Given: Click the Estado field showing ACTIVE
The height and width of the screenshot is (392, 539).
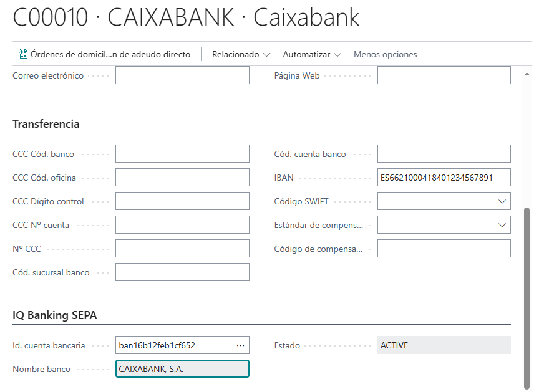Looking at the screenshot, I should [x=444, y=345].
